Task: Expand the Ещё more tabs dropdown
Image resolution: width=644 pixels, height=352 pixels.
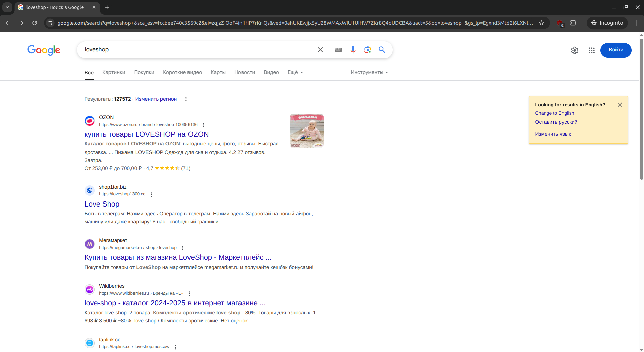Action: 295,72
